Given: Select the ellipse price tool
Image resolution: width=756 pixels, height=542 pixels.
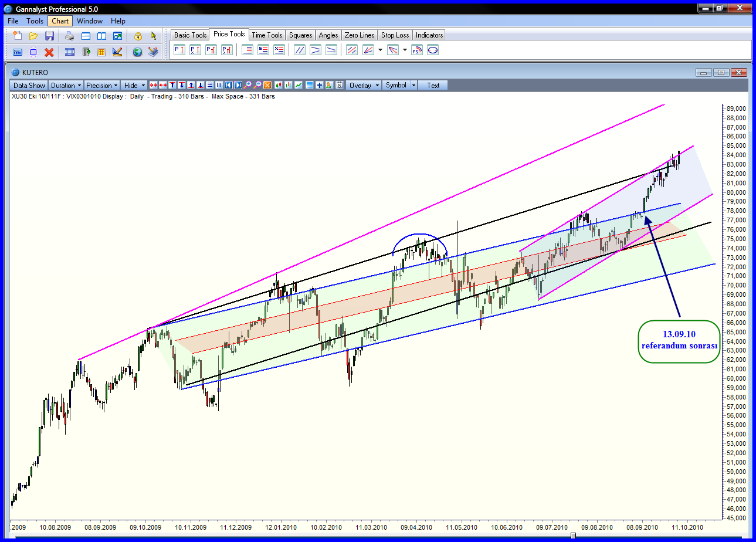Looking at the screenshot, I should [x=433, y=50].
